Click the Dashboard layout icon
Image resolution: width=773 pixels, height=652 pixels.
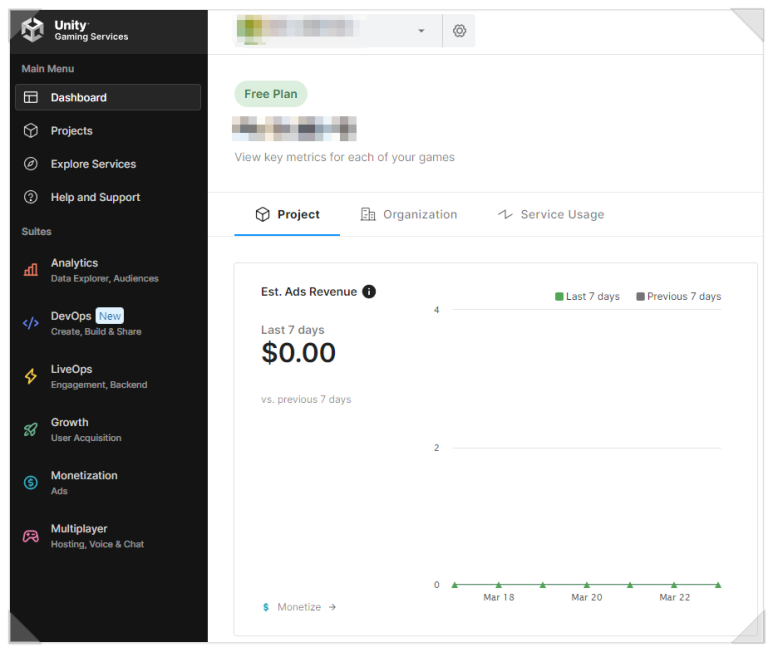coord(31,97)
